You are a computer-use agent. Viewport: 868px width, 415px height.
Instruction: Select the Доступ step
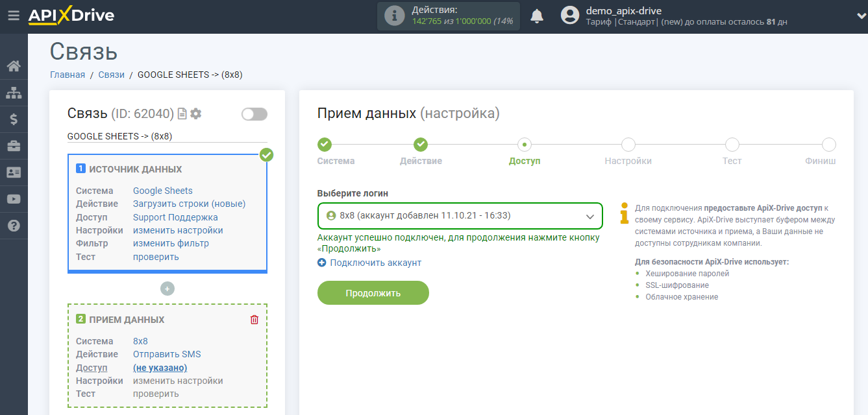[525, 145]
